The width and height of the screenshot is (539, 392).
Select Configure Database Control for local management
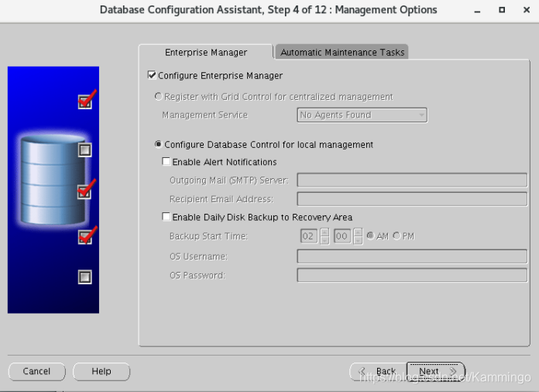(158, 144)
